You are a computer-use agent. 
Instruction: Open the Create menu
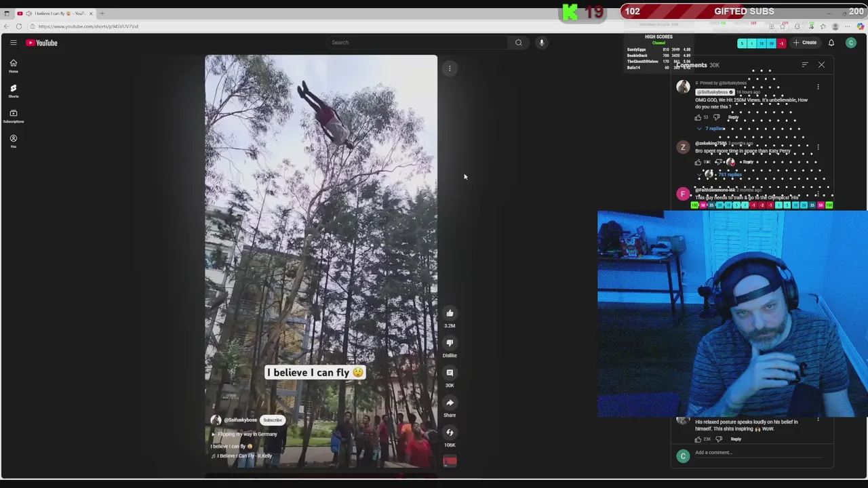click(805, 43)
